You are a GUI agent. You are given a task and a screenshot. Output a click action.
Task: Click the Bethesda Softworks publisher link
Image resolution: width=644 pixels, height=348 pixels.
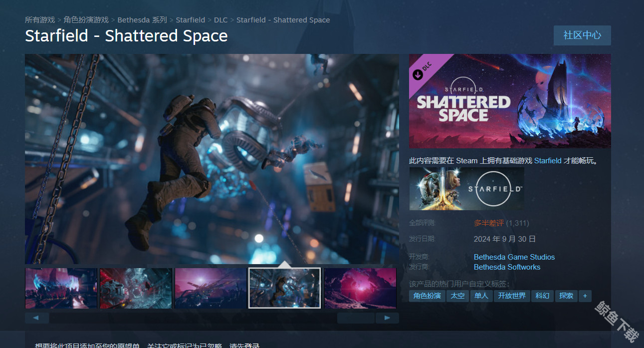507,267
